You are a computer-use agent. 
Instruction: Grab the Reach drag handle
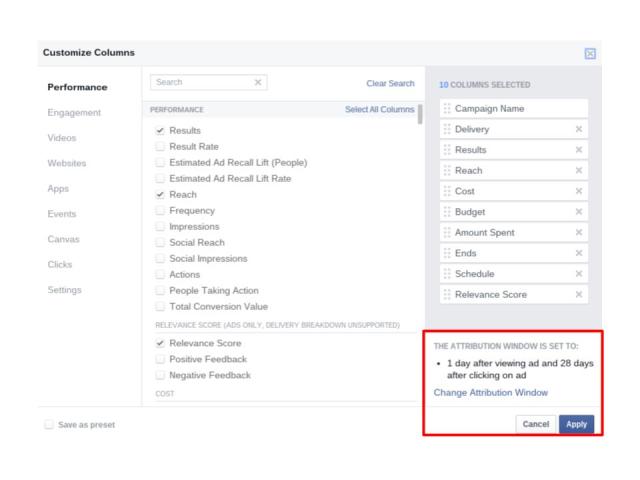[x=447, y=171]
